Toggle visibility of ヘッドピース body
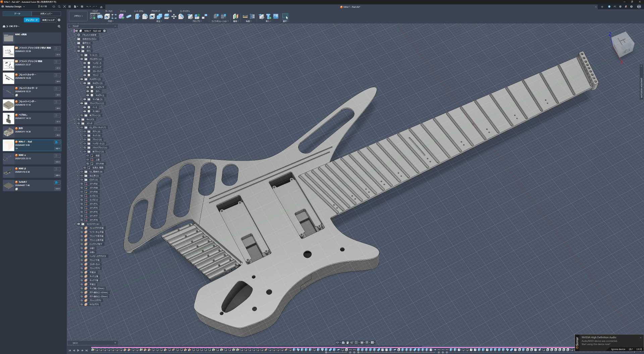This screenshot has width=644, height=354. (x=85, y=63)
